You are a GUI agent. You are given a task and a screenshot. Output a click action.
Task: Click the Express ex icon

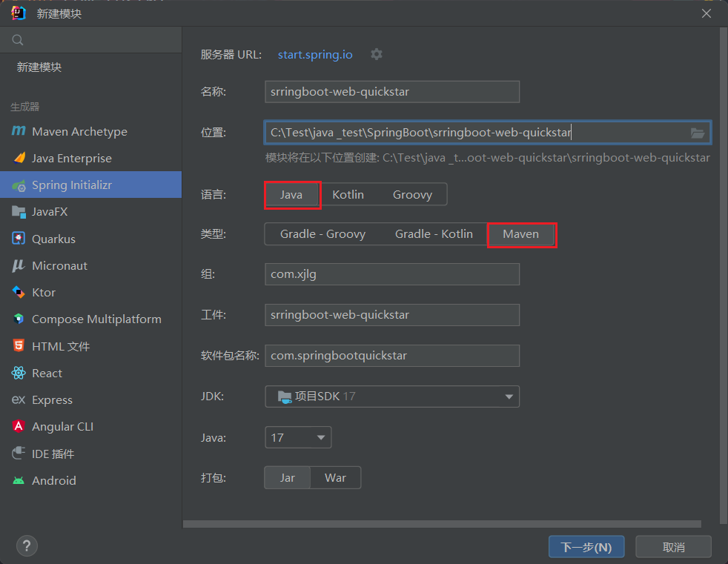pyautogui.click(x=19, y=399)
